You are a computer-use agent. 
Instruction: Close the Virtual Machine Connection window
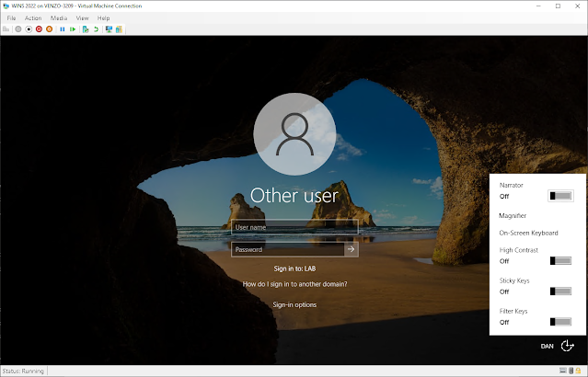578,6
